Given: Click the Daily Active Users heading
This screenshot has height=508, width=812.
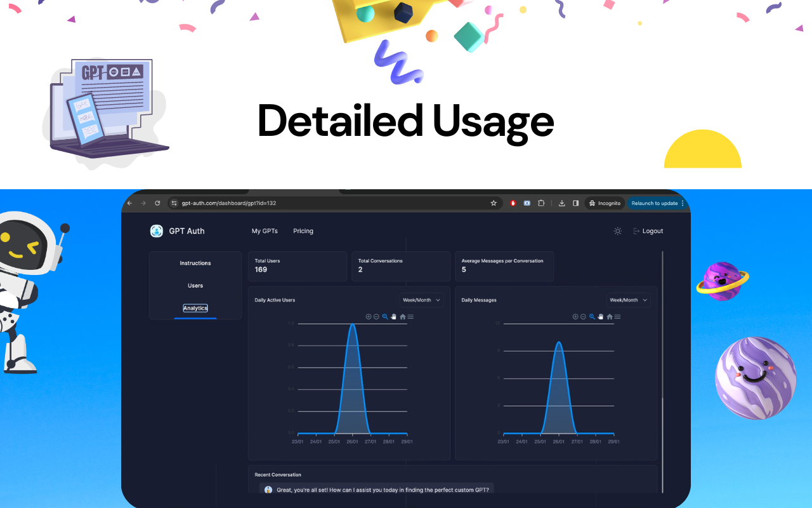Looking at the screenshot, I should point(275,300).
